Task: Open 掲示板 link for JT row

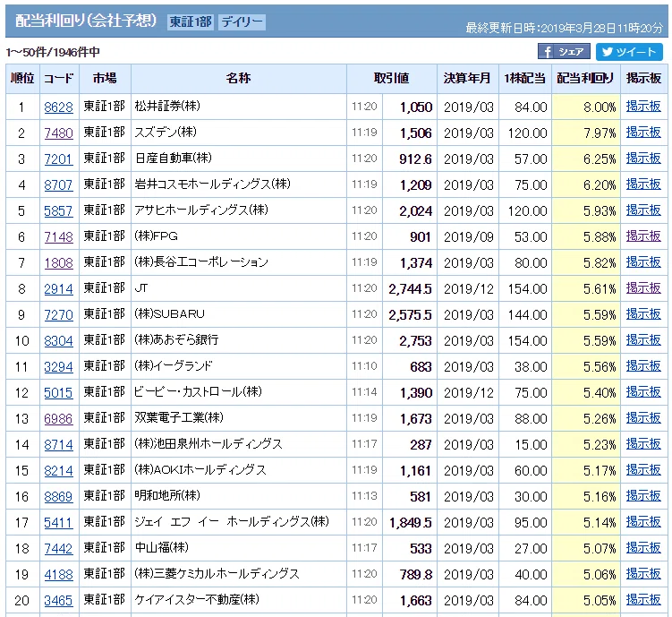Action: [643, 288]
